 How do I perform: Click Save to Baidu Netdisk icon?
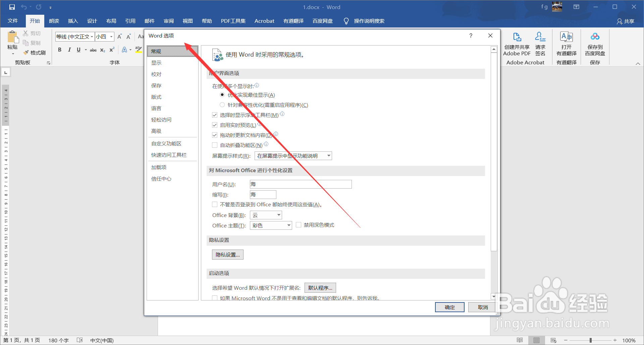[595, 37]
